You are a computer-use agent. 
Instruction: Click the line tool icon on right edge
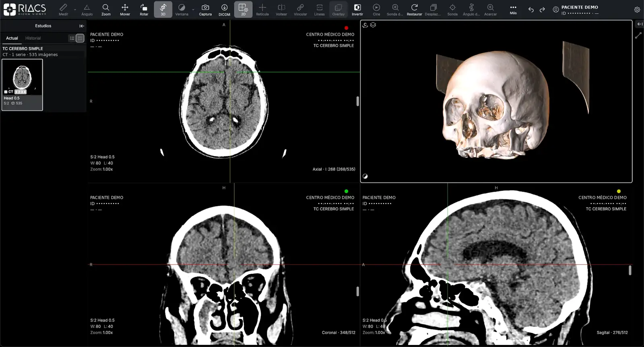click(638, 36)
